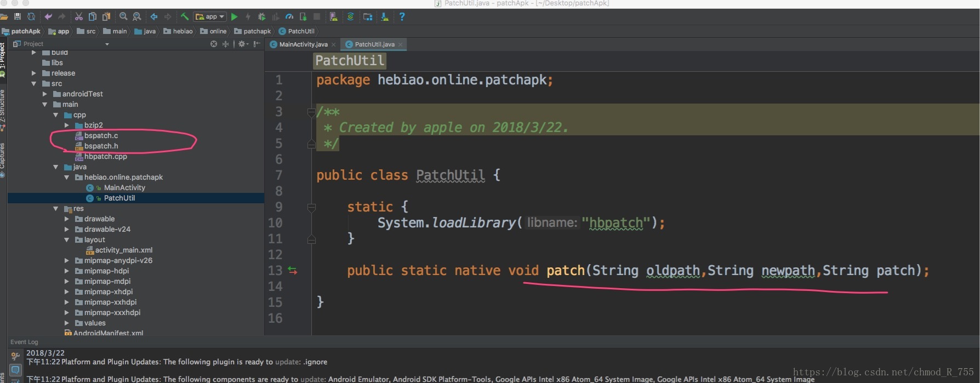980x383 pixels.
Task: Click the Forward navigation arrow
Action: 167,16
